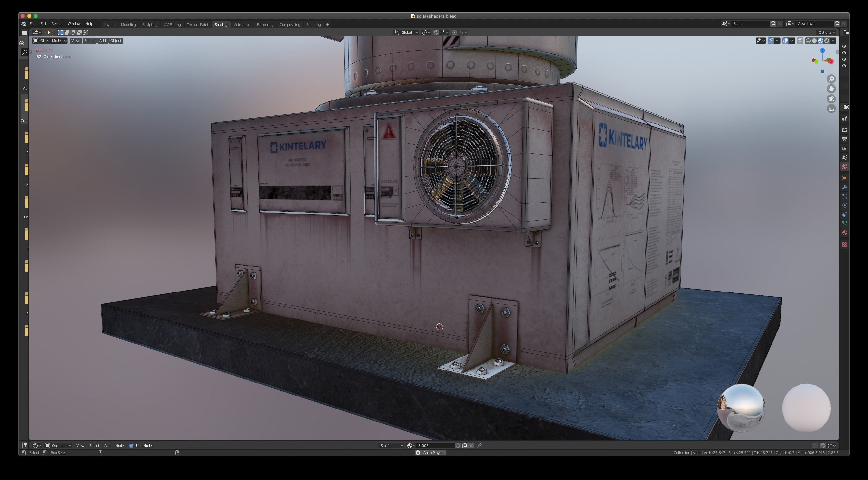Toggle camera view with the camera icon
Screen dimensions: 868x480
[831, 99]
